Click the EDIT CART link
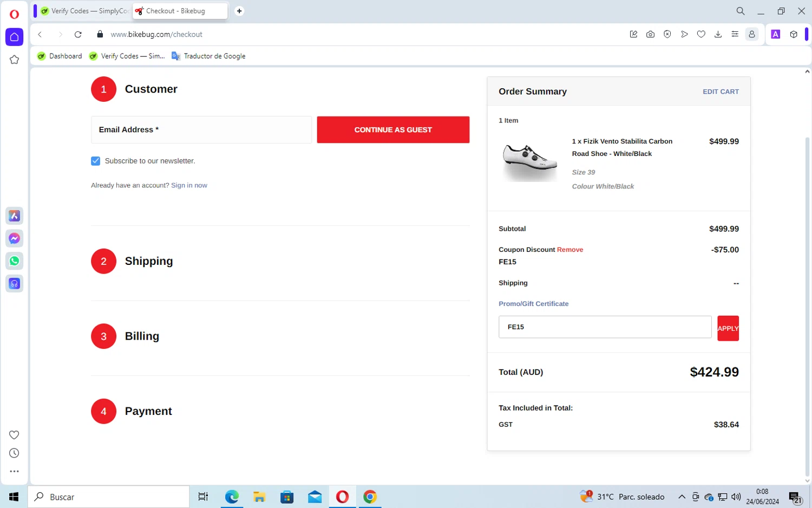 click(x=721, y=92)
